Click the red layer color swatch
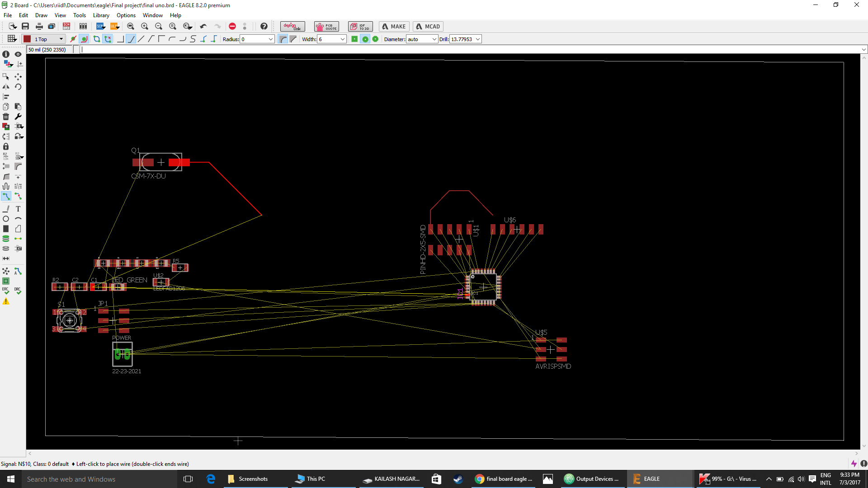This screenshot has width=868, height=488. pyautogui.click(x=27, y=39)
